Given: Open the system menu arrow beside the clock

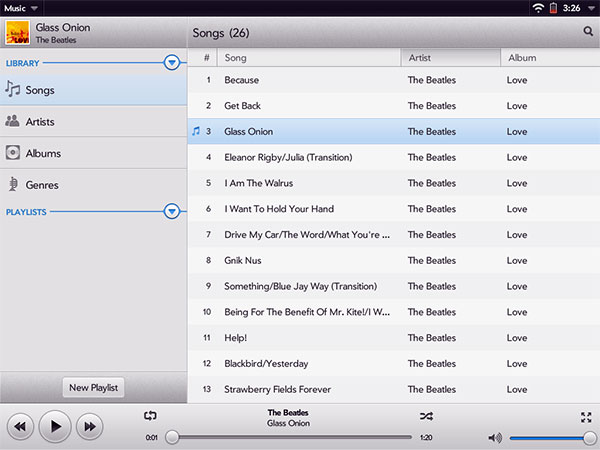Looking at the screenshot, I should point(591,8).
